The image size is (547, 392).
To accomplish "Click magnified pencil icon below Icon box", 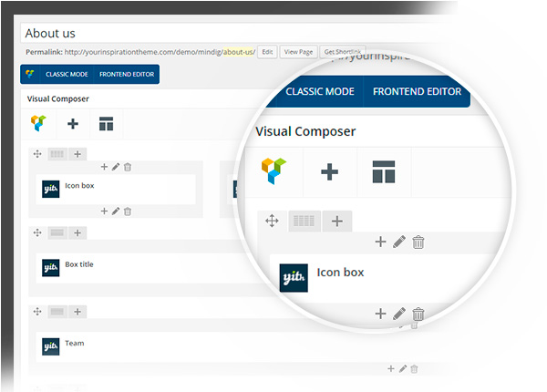I will (399, 314).
